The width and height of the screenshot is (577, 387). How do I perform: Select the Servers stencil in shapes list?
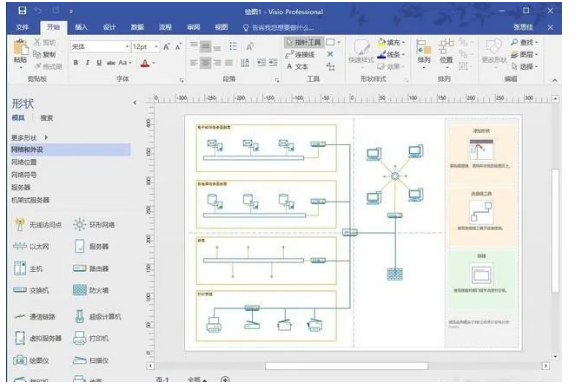[x=21, y=187]
